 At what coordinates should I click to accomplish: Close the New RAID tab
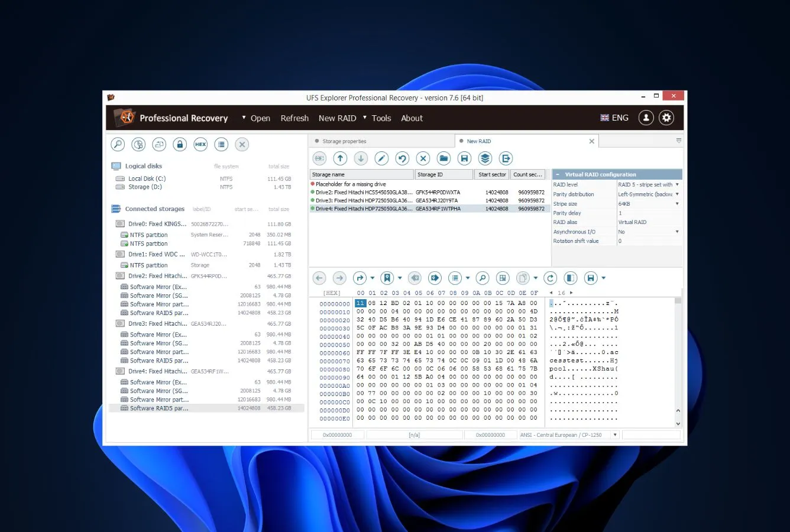click(591, 141)
